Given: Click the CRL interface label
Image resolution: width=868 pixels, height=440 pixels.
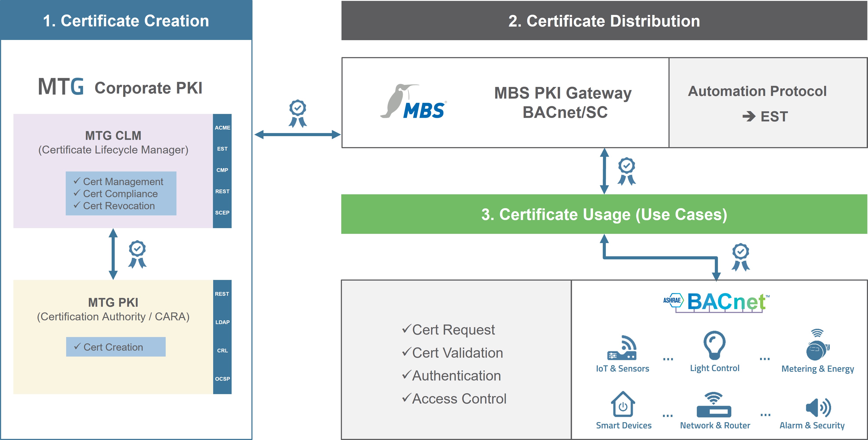Looking at the screenshot, I should click(222, 350).
